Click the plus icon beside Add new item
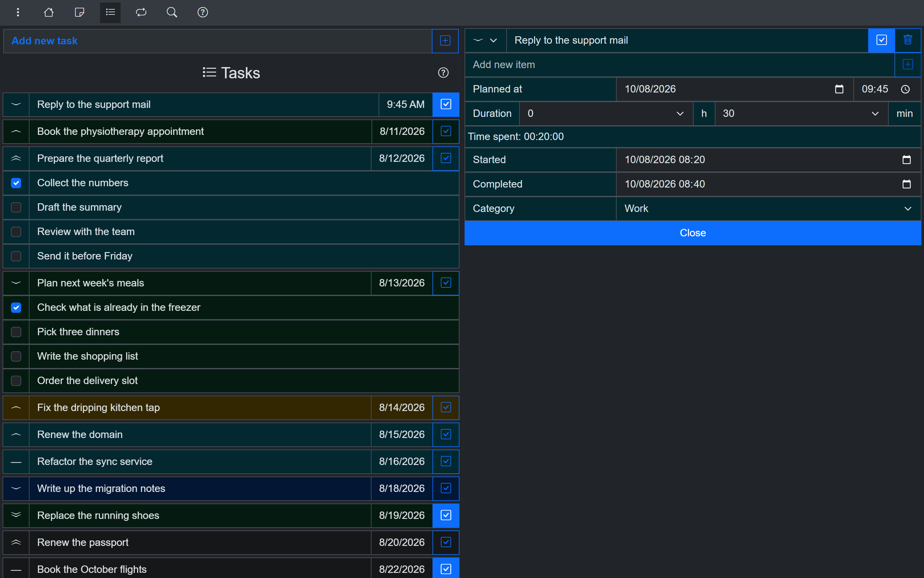Screen dimensions: 924x578 coord(908,65)
